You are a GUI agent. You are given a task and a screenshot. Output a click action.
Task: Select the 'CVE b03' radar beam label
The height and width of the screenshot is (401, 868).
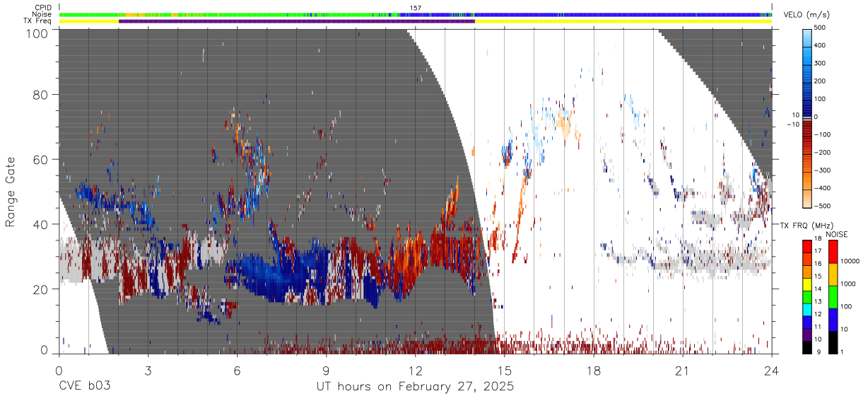point(84,387)
